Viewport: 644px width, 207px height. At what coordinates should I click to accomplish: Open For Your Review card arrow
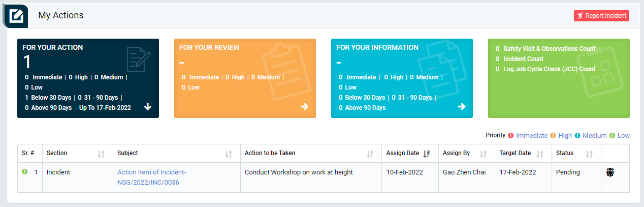(305, 107)
